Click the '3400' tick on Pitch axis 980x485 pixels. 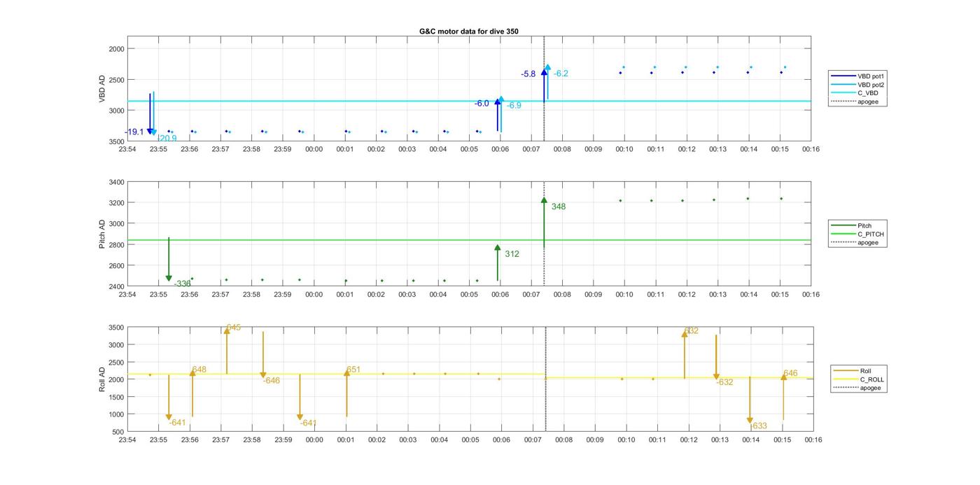pos(115,182)
